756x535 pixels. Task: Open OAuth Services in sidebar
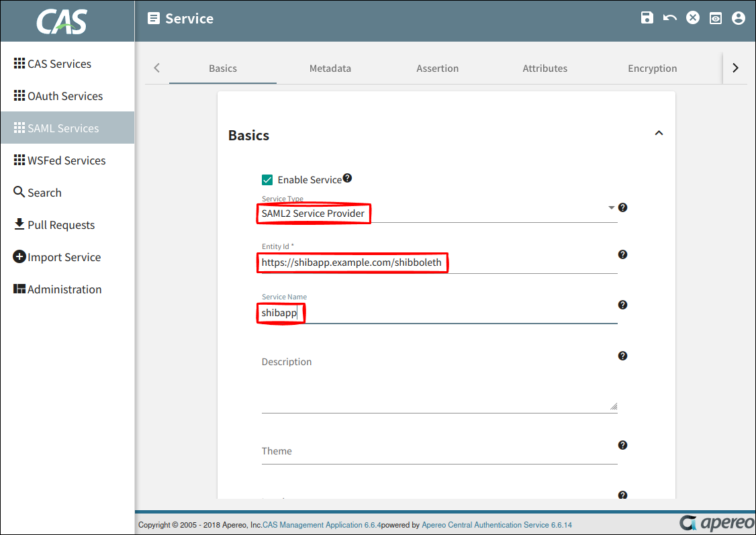click(65, 96)
